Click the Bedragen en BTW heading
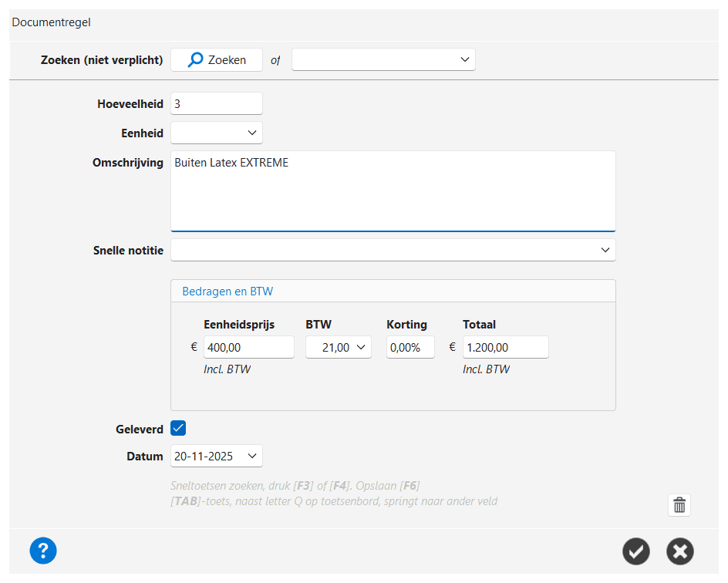Image resolution: width=728 pixels, height=583 pixels. pos(228,291)
